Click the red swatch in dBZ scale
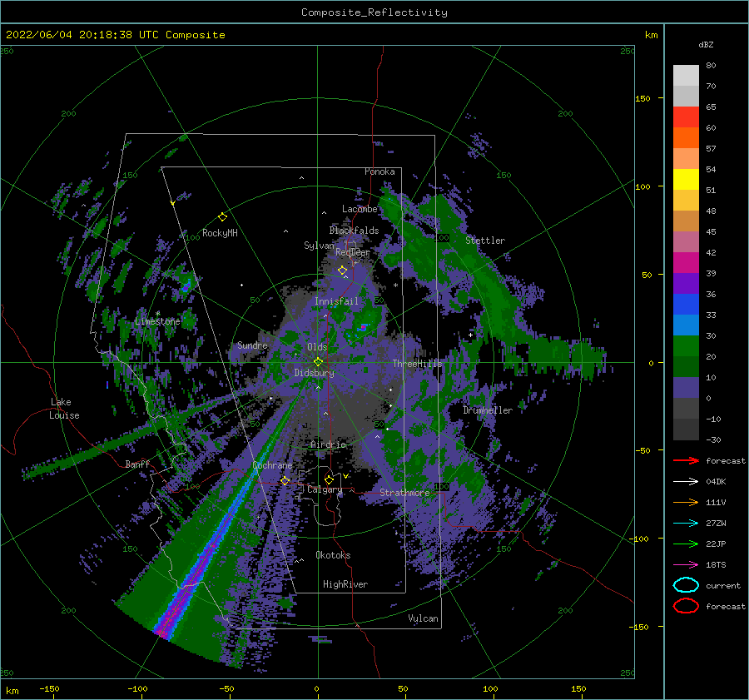This screenshot has width=749, height=700. 686,117
